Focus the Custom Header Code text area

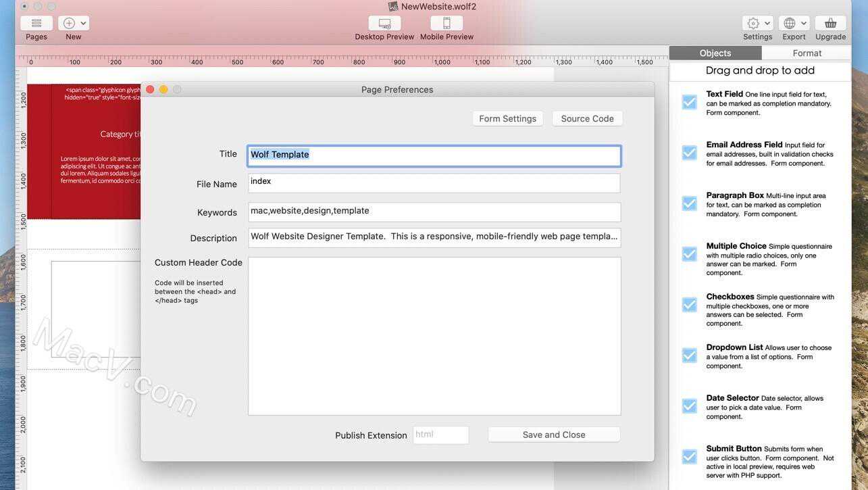434,336
